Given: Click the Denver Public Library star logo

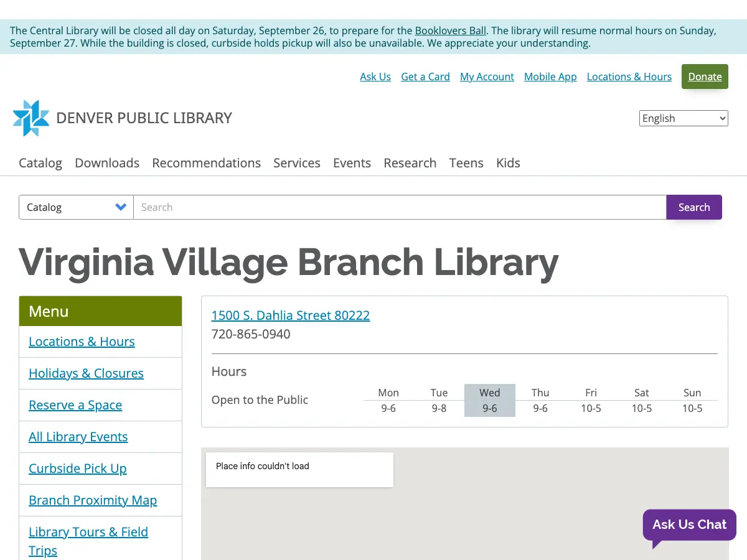Looking at the screenshot, I should 31,118.
